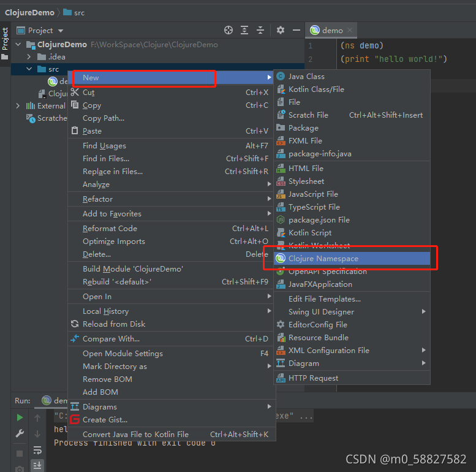Click Reload from Disk
The height and width of the screenshot is (472, 476).
tap(172, 324)
